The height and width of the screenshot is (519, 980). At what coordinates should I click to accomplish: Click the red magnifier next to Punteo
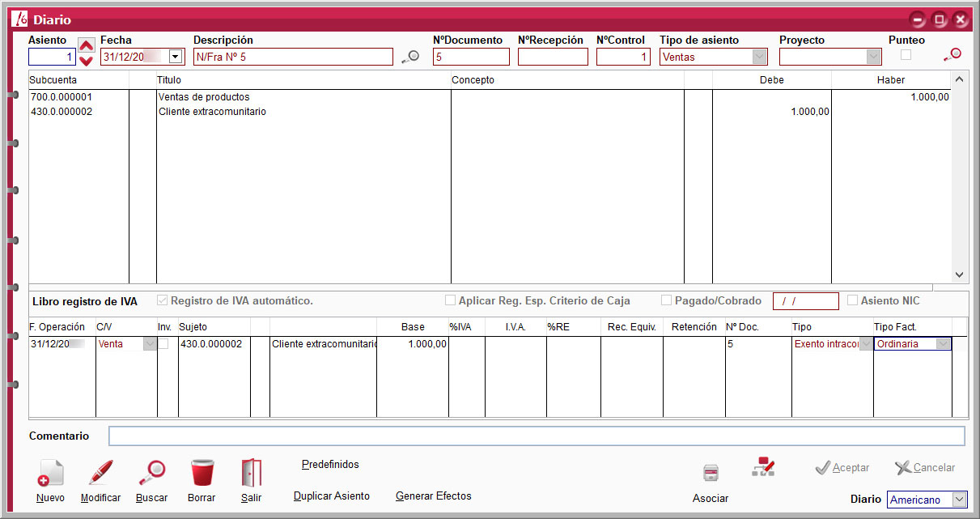[x=952, y=55]
